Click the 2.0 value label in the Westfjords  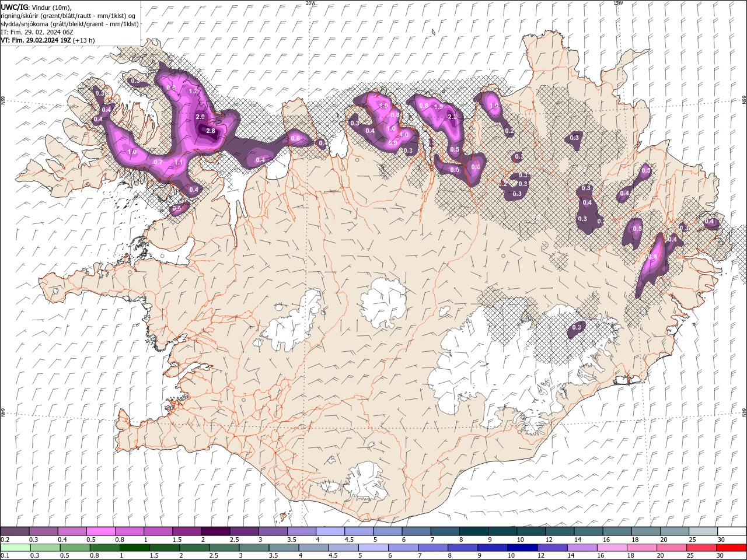tap(200, 117)
